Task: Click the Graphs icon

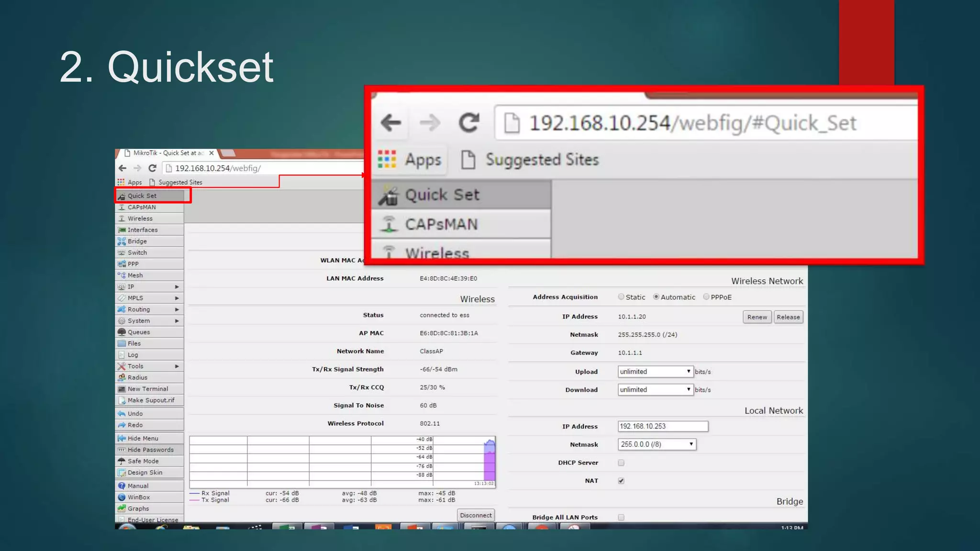Action: 122,508
